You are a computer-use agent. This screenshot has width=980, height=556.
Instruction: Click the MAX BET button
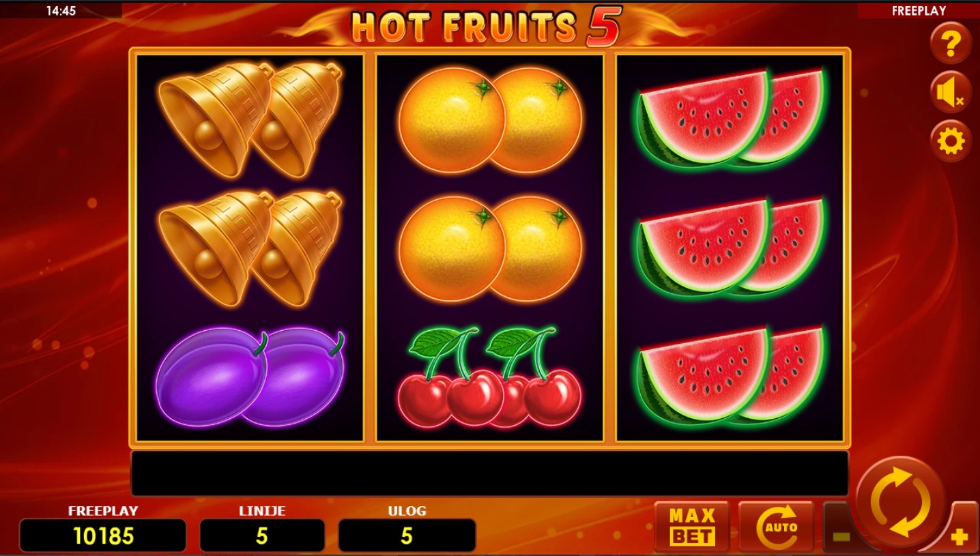692,527
